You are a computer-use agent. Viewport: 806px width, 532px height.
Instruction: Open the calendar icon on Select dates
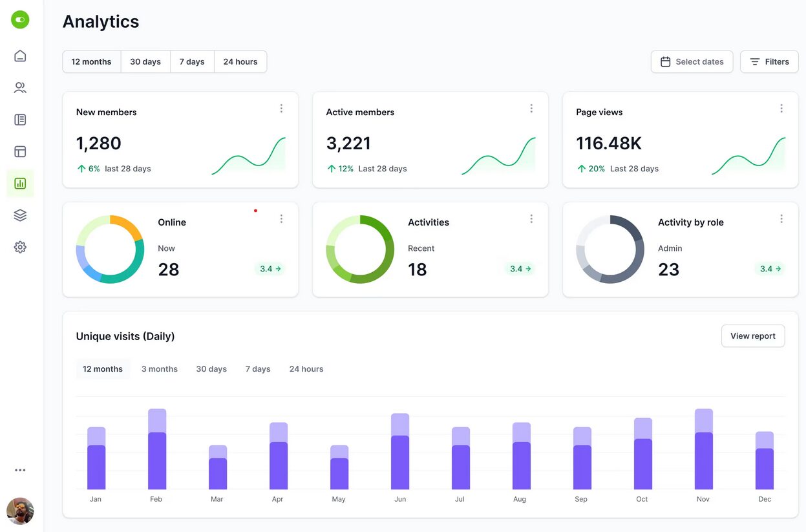coord(664,61)
